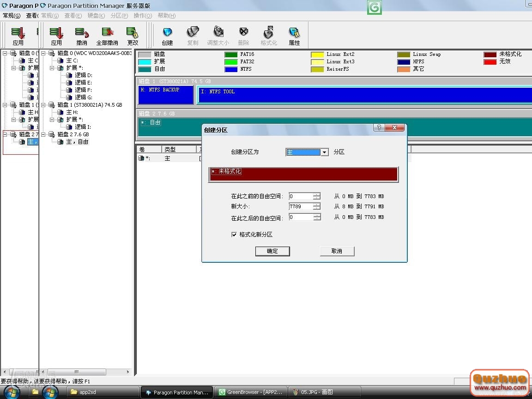
Task: Collapse the 磁盘 0 WDC tree node
Action: click(43, 53)
